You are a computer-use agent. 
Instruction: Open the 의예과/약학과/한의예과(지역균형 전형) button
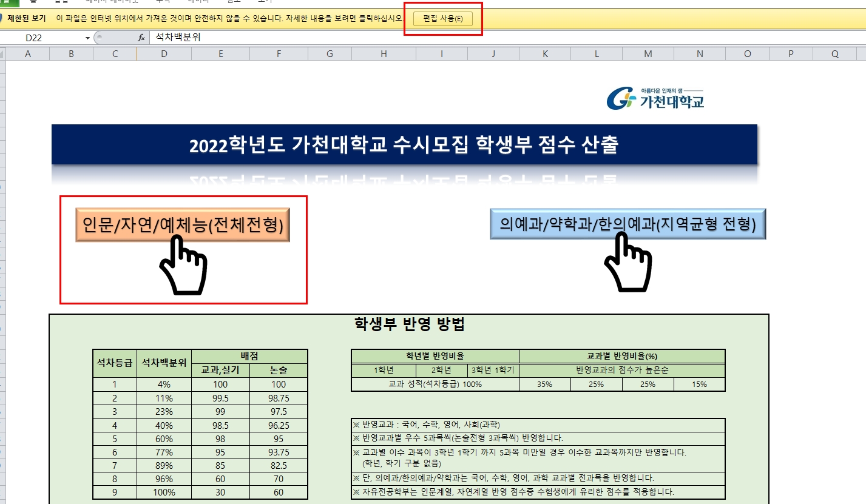628,224
